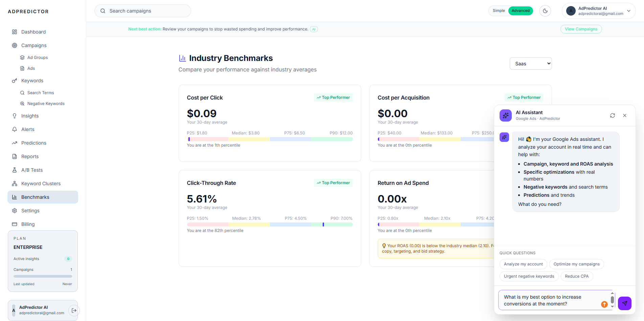644x321 pixels.
Task: Close the AI Assistant panel
Action: tap(625, 115)
